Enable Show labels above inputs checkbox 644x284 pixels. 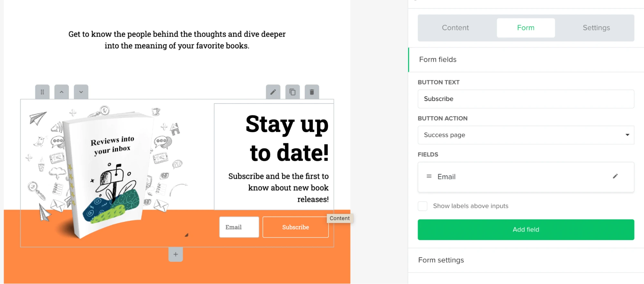[423, 206]
